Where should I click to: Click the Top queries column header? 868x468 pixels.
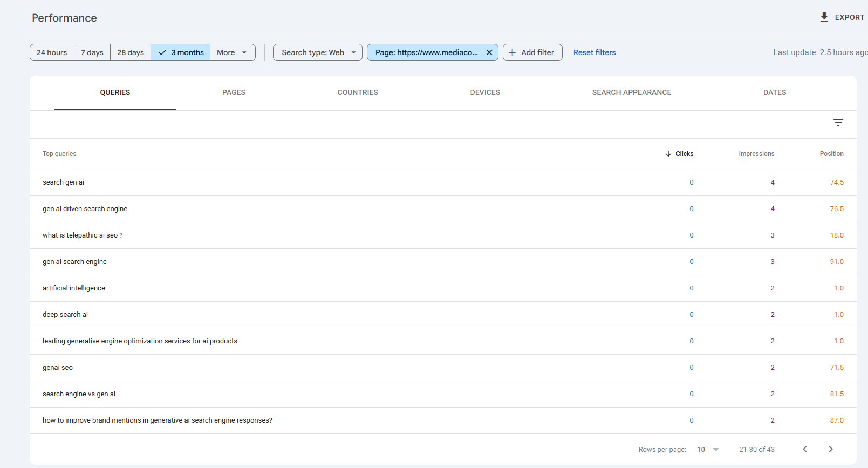(x=59, y=154)
